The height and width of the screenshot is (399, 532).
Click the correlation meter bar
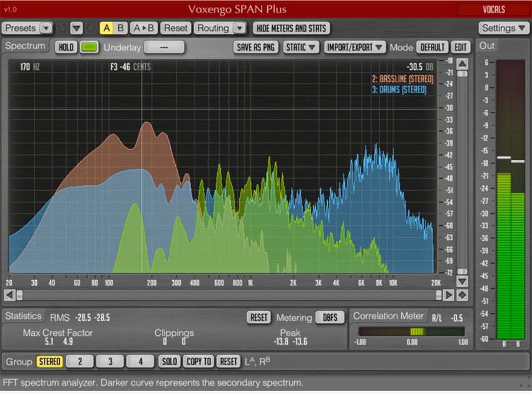tap(412, 331)
